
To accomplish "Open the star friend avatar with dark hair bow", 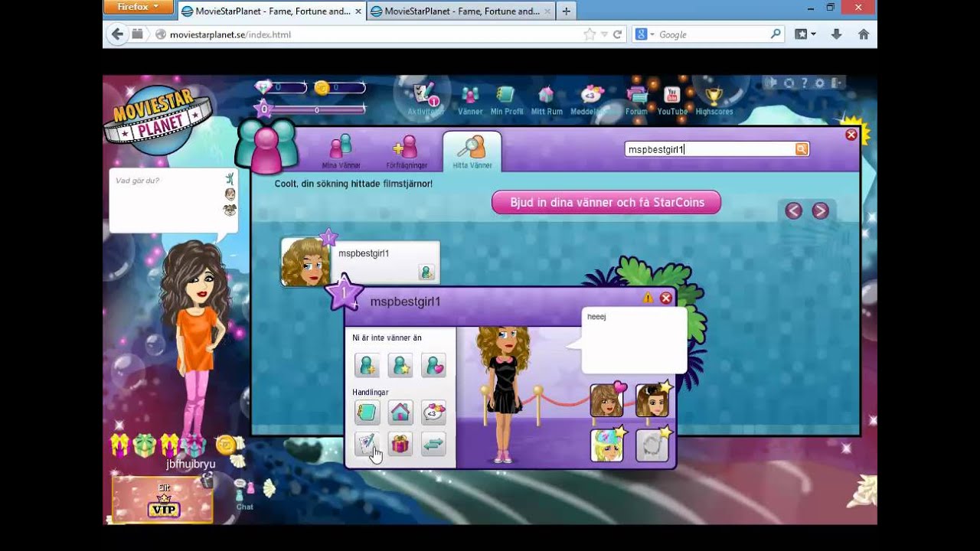I will coord(652,400).
